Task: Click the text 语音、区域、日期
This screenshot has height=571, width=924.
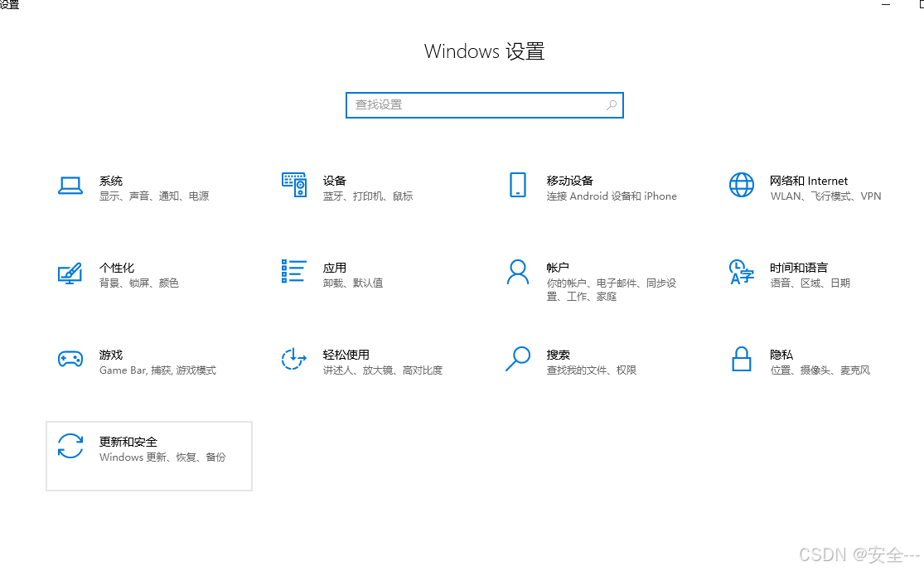Action: tap(810, 283)
